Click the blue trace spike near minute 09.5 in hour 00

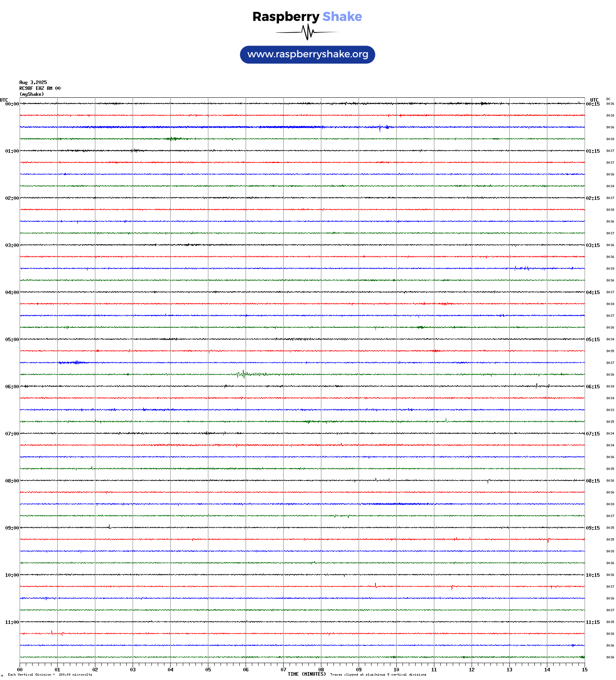tap(380, 127)
